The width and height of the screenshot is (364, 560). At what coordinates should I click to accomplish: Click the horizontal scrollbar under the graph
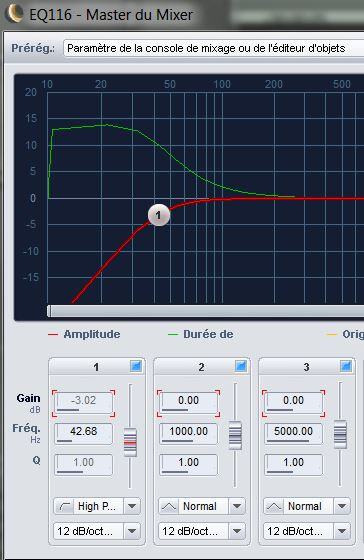[206, 311]
